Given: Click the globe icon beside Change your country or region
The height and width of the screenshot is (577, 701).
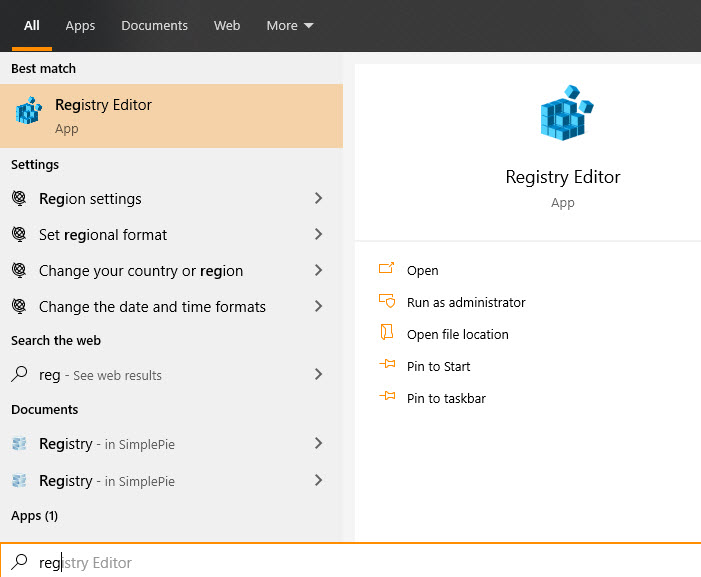Looking at the screenshot, I should pos(19,270).
